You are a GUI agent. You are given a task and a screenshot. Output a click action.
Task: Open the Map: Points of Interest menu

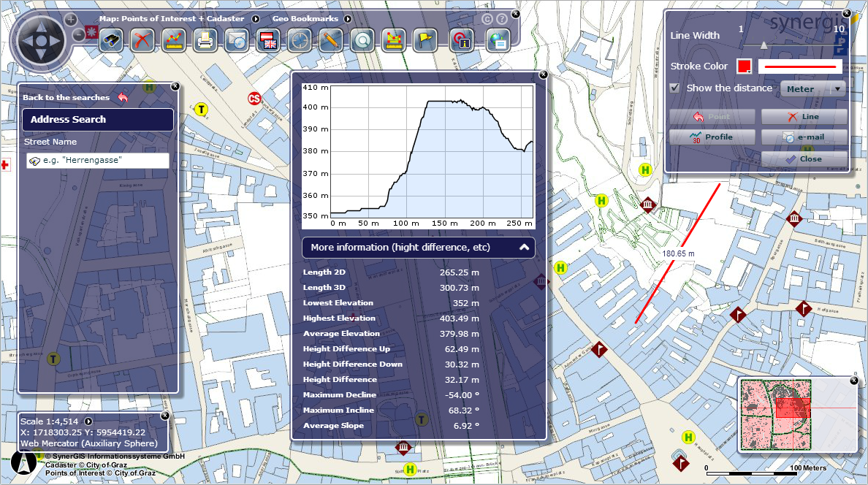[255, 18]
